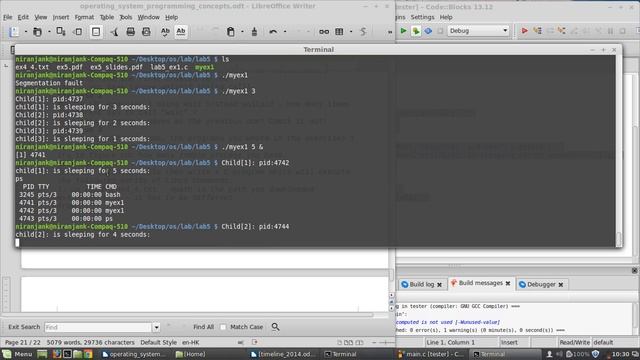Click the Build and Run icon
The image size is (640, 360).
(x=416, y=31)
